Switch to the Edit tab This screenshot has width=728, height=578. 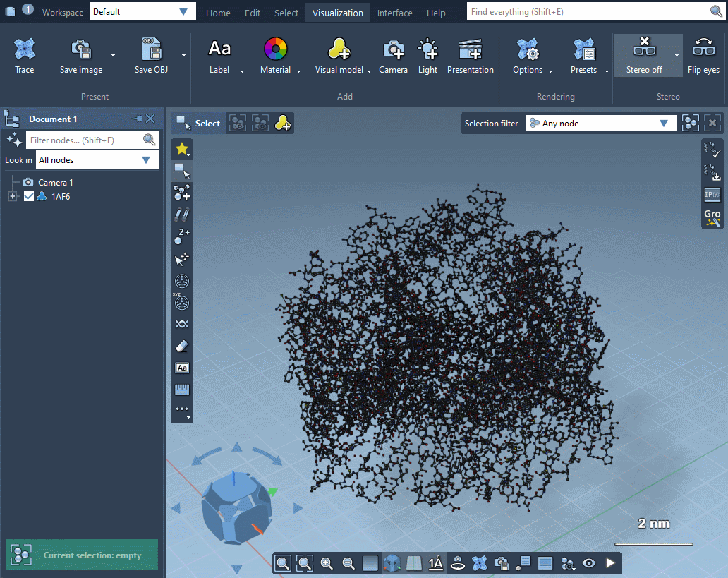(253, 13)
